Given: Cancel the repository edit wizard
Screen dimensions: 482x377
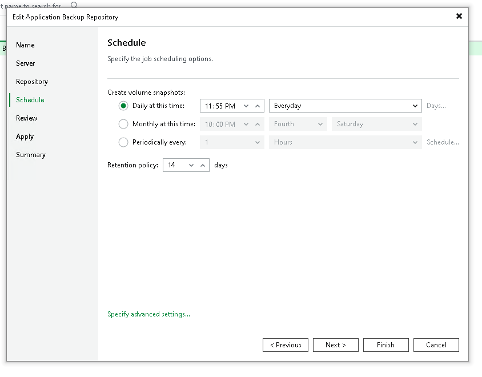Looking at the screenshot, I should (436, 345).
